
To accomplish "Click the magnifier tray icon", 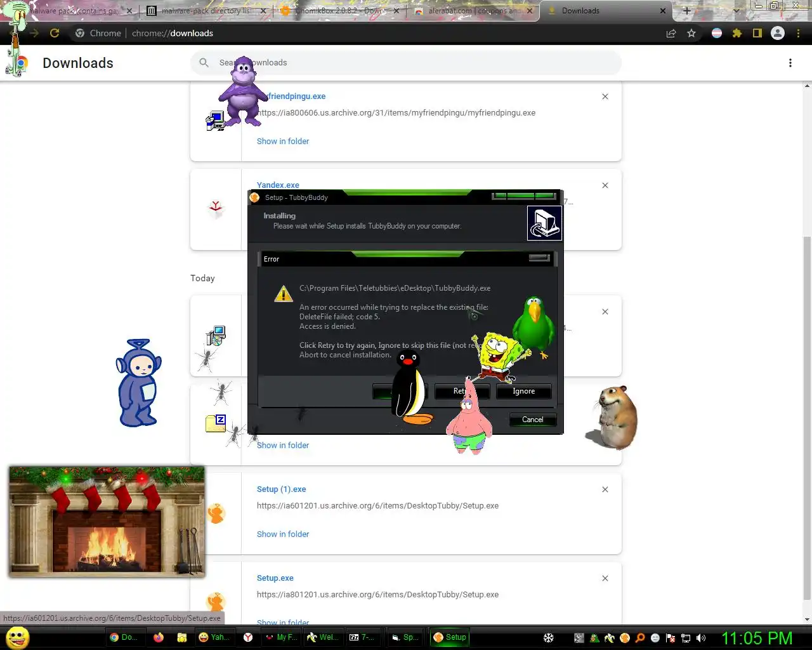I will tap(640, 638).
